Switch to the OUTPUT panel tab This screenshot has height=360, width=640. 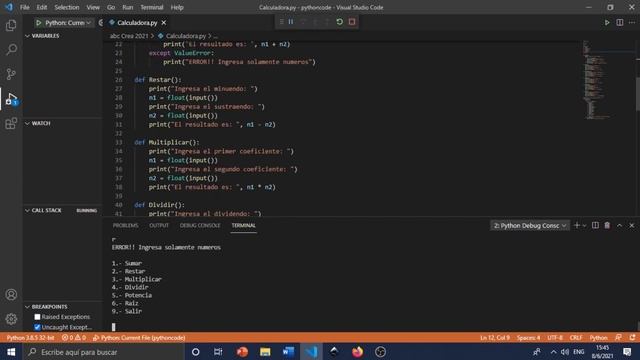(x=159, y=225)
